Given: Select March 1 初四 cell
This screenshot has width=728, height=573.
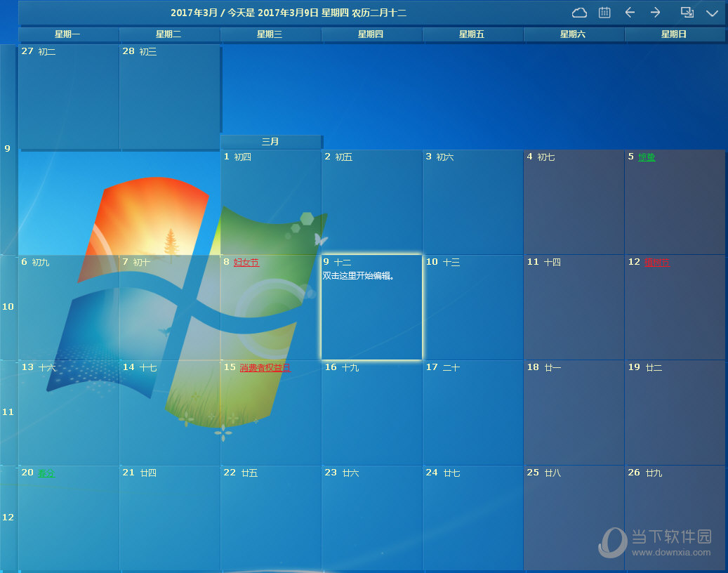Looking at the screenshot, I should [271, 202].
